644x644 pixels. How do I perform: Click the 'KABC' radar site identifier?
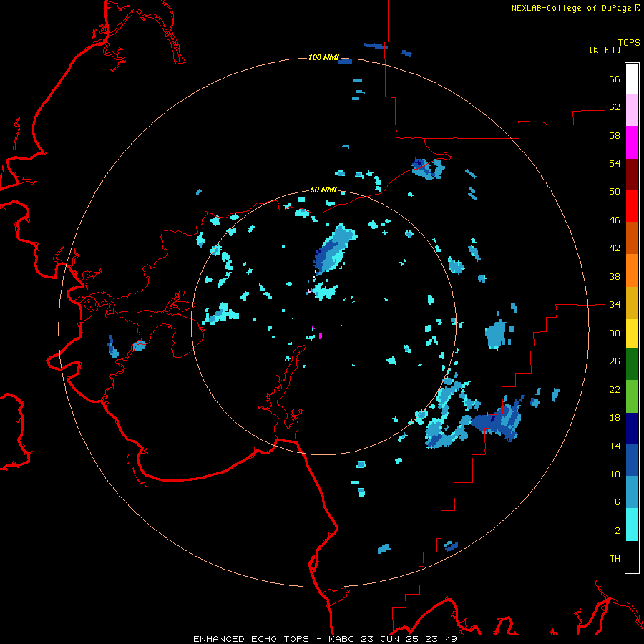click(342, 639)
